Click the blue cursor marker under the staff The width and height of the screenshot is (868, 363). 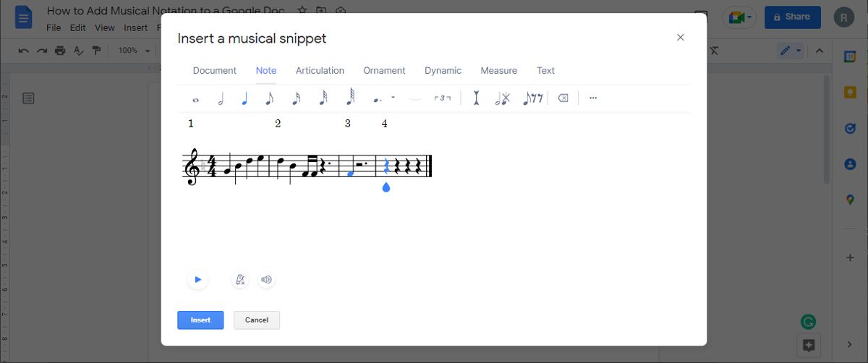point(386,187)
